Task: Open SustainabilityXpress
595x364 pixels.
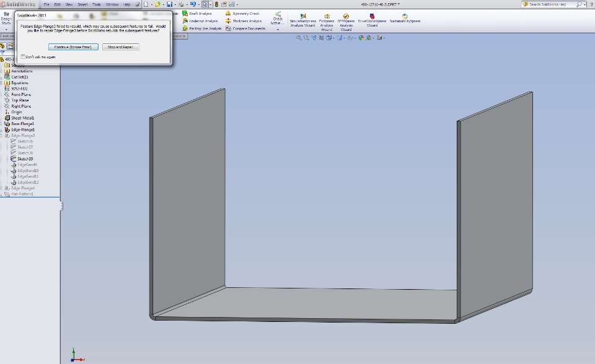Action: click(x=405, y=19)
